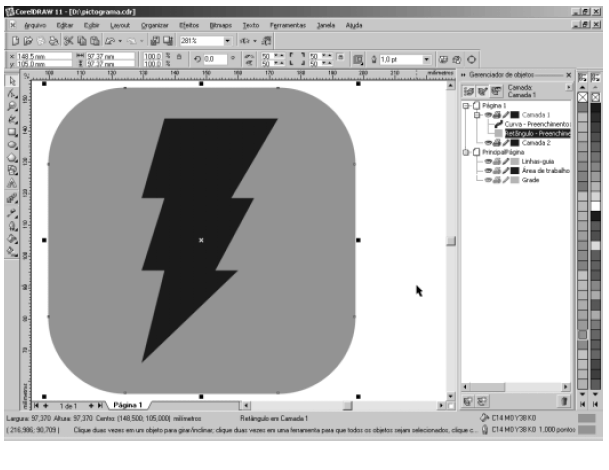Select the Pick tool in toolbox
The height and width of the screenshot is (470, 609).
[11, 81]
